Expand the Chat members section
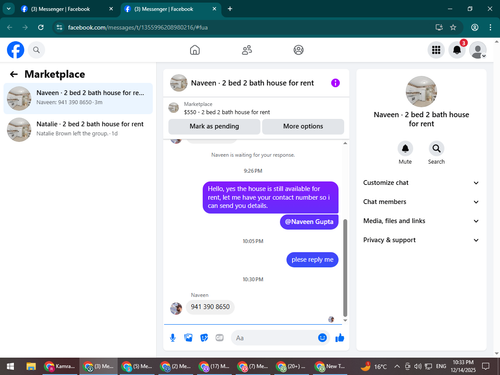The width and height of the screenshot is (500, 375). 421,202
